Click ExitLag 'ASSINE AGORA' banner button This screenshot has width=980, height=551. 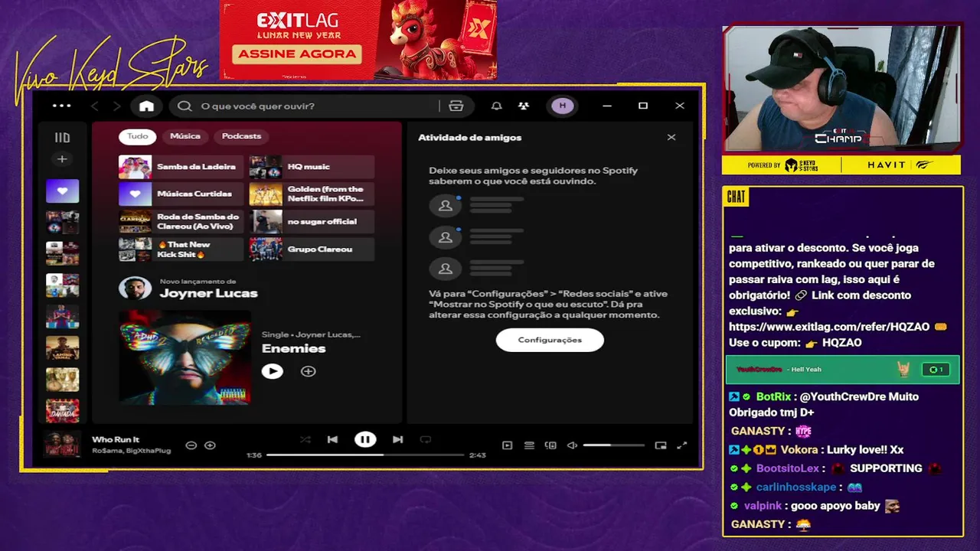point(296,54)
